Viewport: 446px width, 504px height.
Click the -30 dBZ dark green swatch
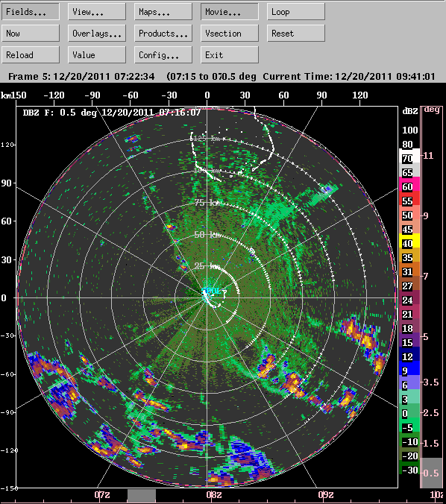coord(409,467)
